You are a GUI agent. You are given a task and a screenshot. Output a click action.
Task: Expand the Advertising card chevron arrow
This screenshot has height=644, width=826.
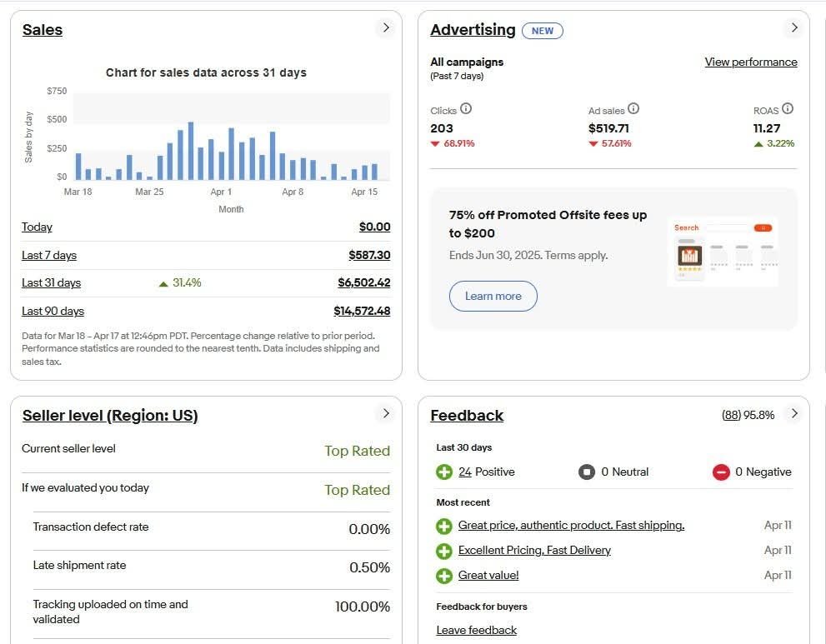(x=794, y=27)
